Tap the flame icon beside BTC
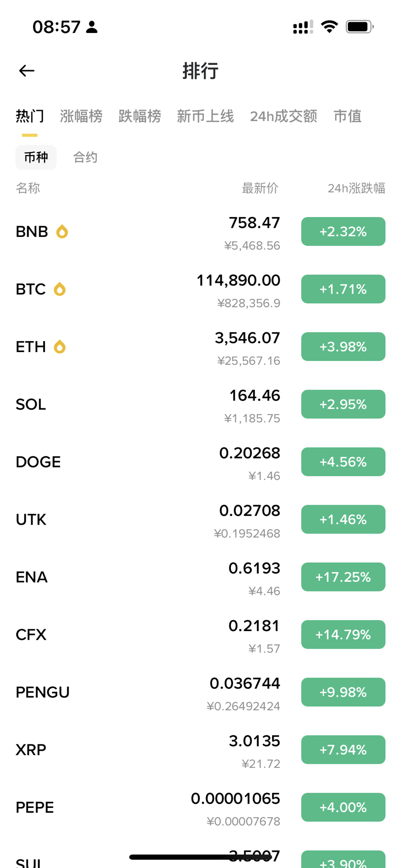The height and width of the screenshot is (868, 401). tap(60, 289)
